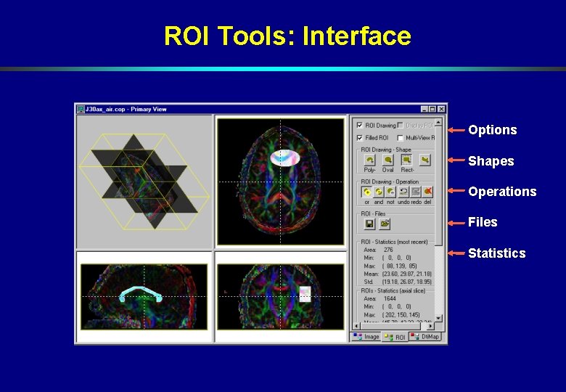This screenshot has width=566, height=392.
Task: Click the 'ROI Drawing - Operation' group label
Action: (x=390, y=181)
